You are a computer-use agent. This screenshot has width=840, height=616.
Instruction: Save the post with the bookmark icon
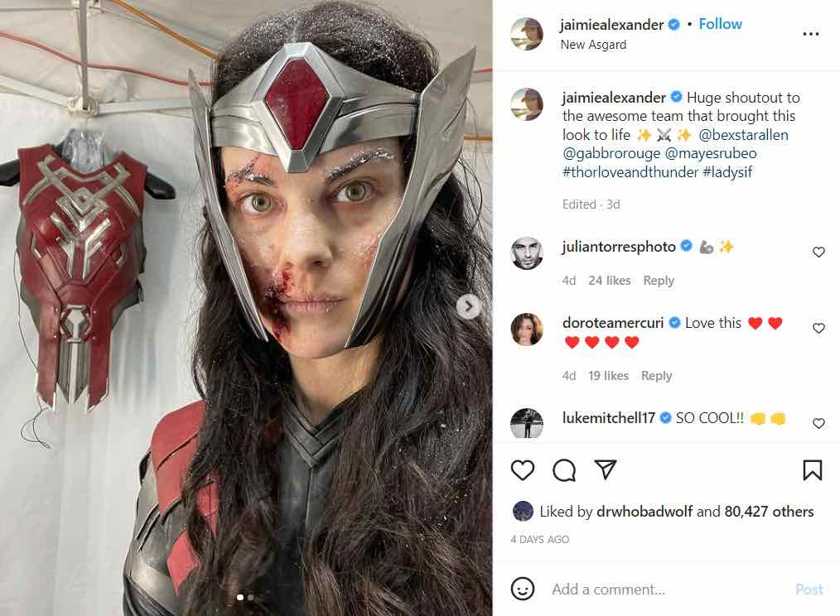pyautogui.click(x=812, y=470)
